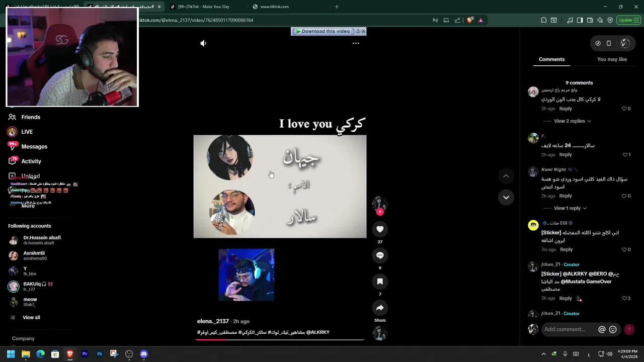The width and height of the screenshot is (644, 362).
Task: Go to the next video with the down chevron
Action: (x=506, y=197)
